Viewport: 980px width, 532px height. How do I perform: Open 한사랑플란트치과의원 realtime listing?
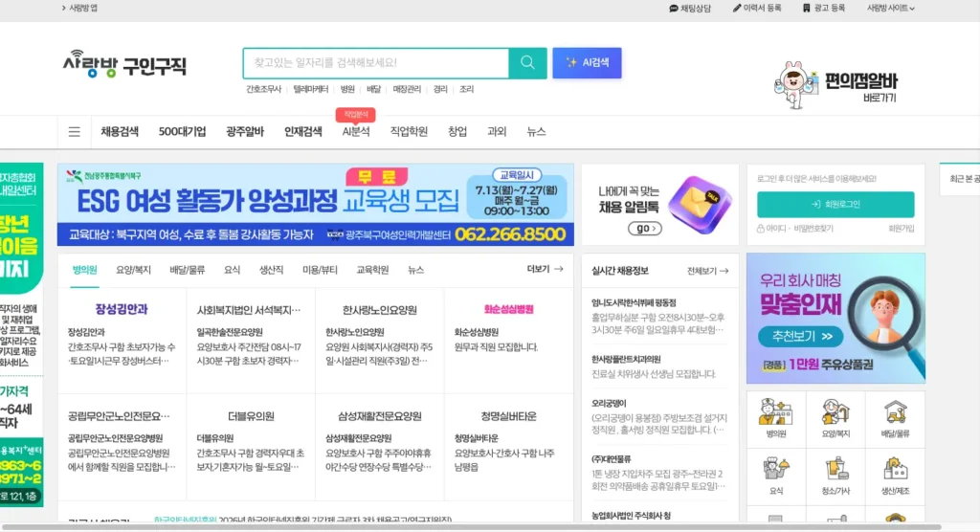point(659,366)
